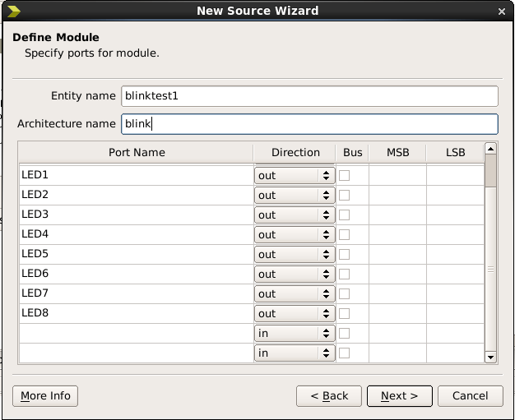
Task: Select the LED4 port name cell
Action: tap(137, 234)
